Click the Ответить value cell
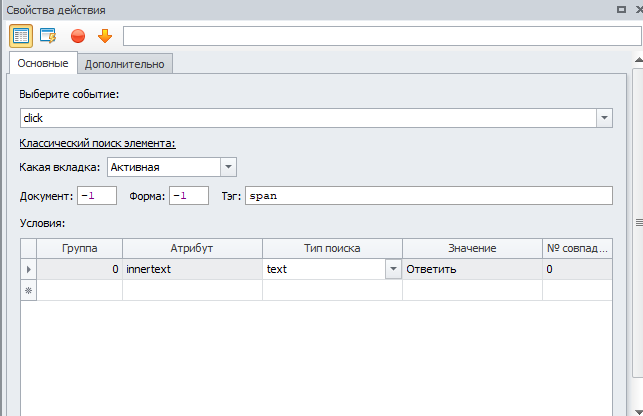Image resolution: width=643 pixels, height=416 pixels. [x=472, y=269]
